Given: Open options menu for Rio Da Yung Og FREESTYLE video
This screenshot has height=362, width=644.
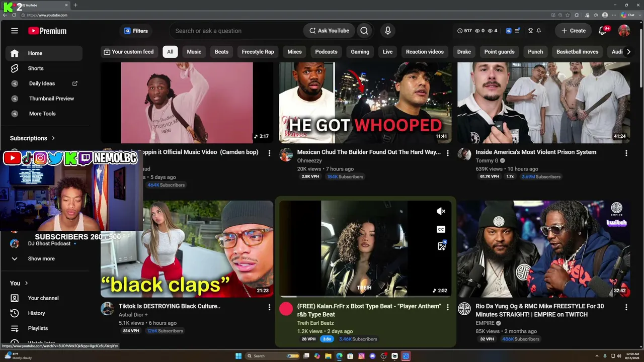Looking at the screenshot, I should (x=626, y=307).
